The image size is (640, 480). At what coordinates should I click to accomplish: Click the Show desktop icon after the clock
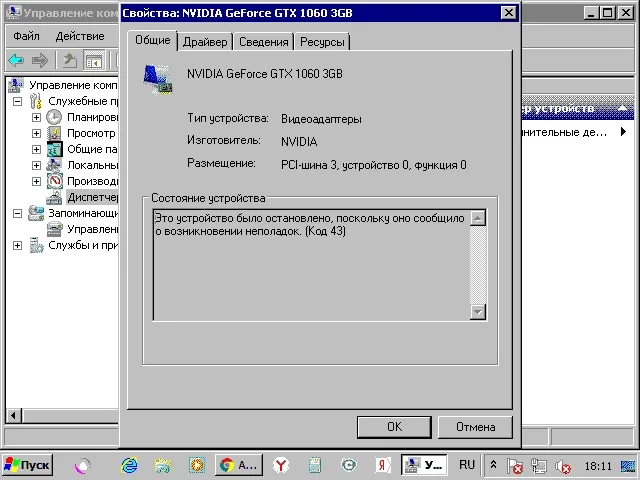tap(628, 466)
